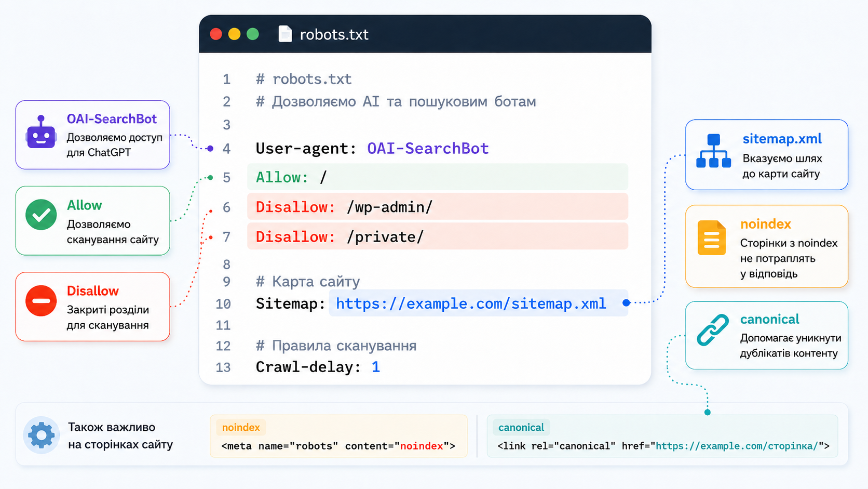
Task: Click the blue sitemap hierarchy icon
Action: pyautogui.click(x=713, y=151)
